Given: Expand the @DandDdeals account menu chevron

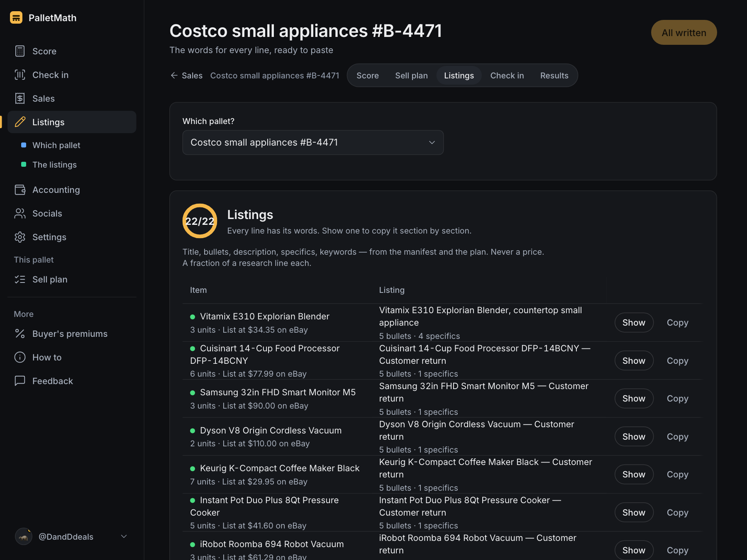Looking at the screenshot, I should [124, 536].
